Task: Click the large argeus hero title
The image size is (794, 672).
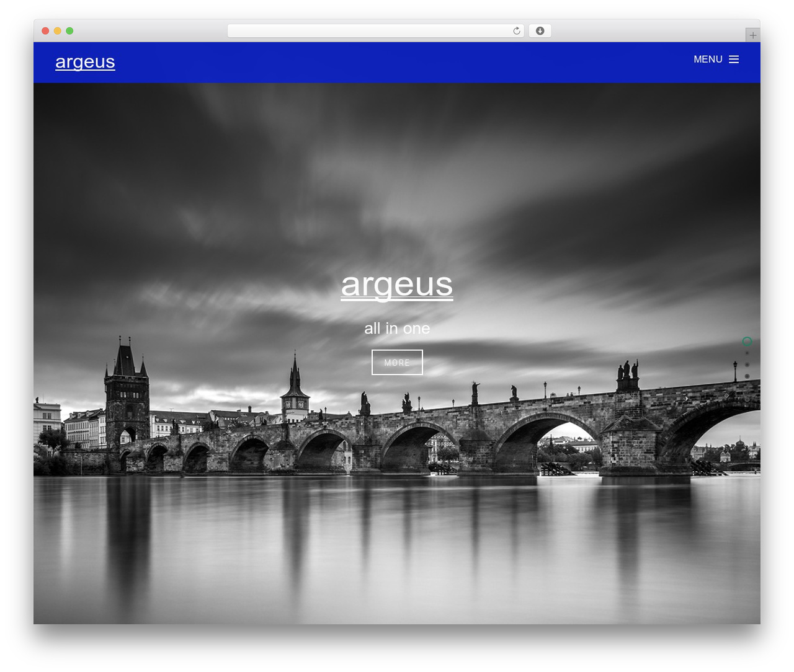Action: [397, 285]
